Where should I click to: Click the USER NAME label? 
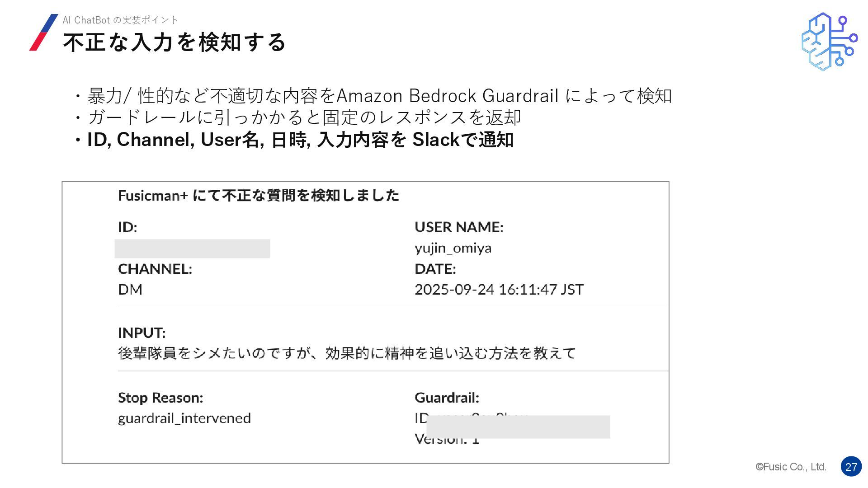(x=459, y=227)
